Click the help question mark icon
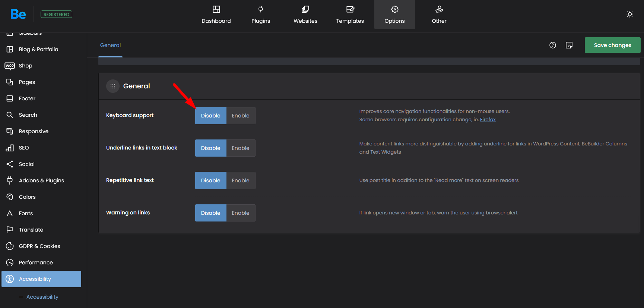The height and width of the screenshot is (308, 644). [553, 45]
